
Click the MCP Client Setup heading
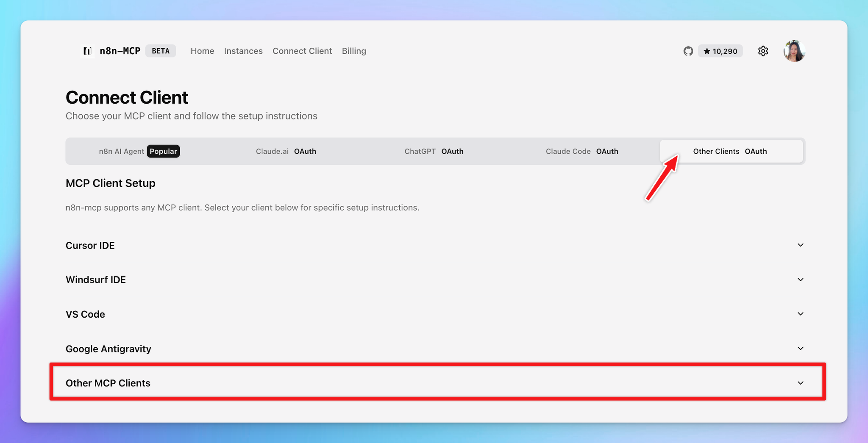pyautogui.click(x=111, y=183)
